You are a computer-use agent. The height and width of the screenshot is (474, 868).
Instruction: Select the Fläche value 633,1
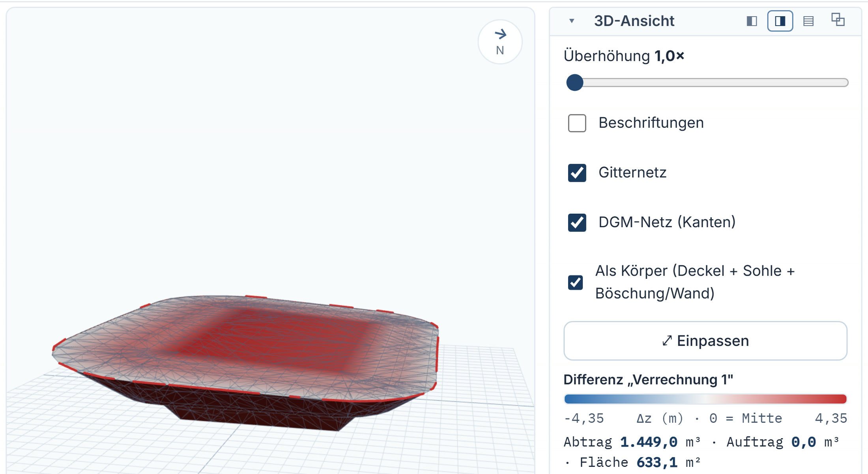[657, 462]
